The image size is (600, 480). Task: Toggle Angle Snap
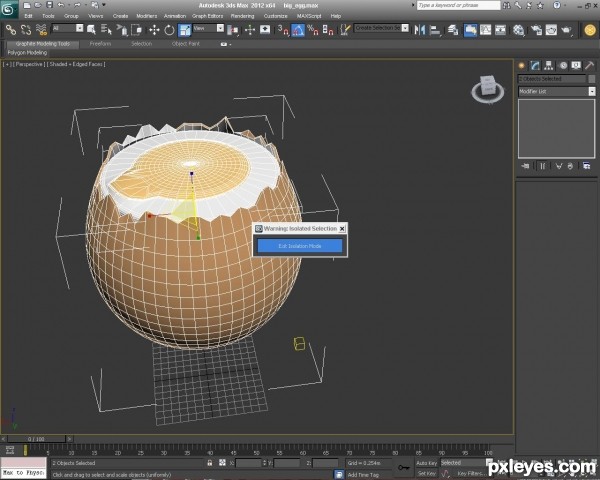[x=298, y=29]
